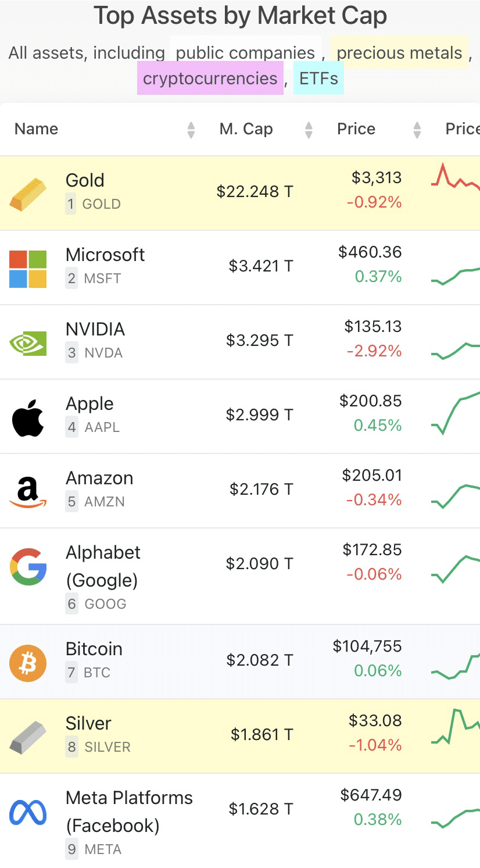Click Bitcoin's price trend sparkline chart

(x=456, y=666)
